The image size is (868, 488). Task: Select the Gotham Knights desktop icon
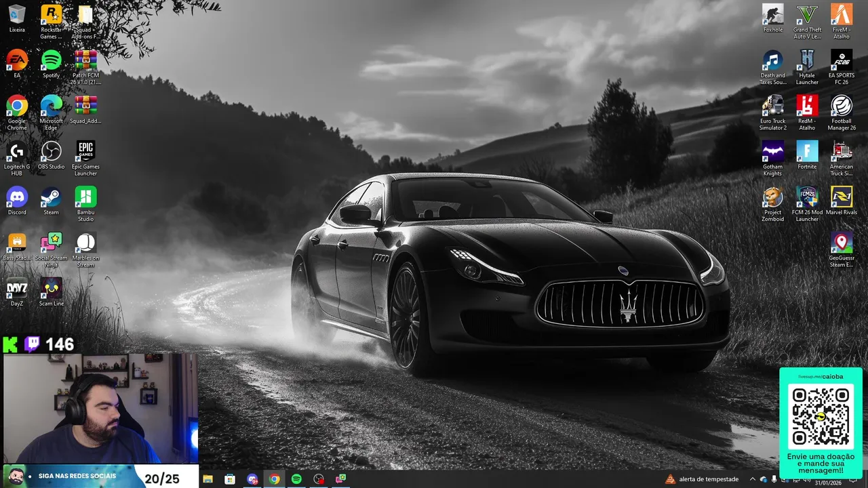coord(772,159)
